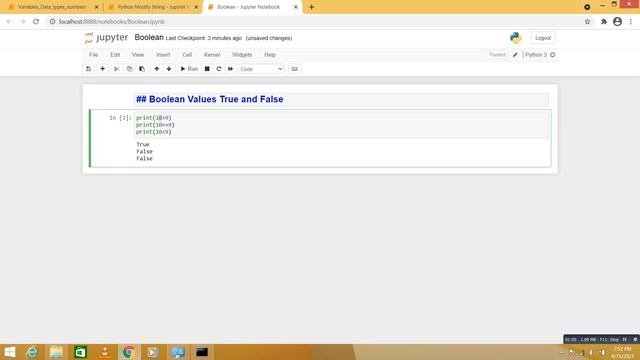The image size is (640, 360).
Task: Open the browser extensions puzzle icon
Action: [604, 22]
